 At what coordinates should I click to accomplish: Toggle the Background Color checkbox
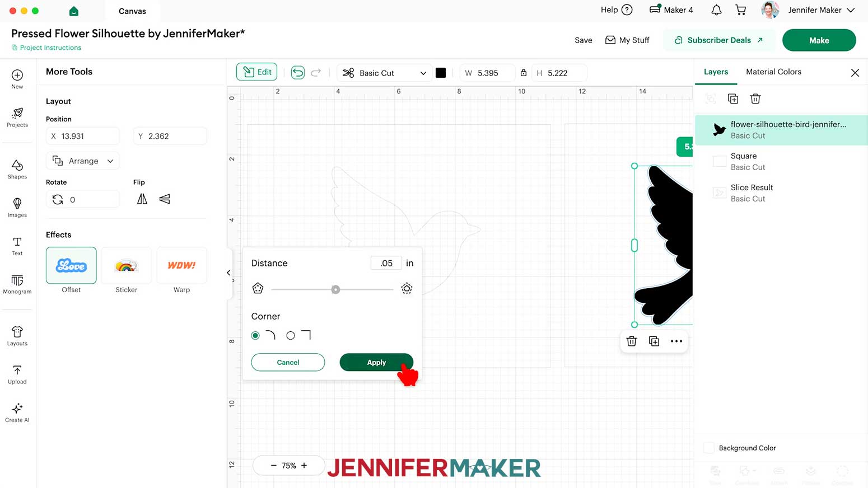(x=709, y=448)
